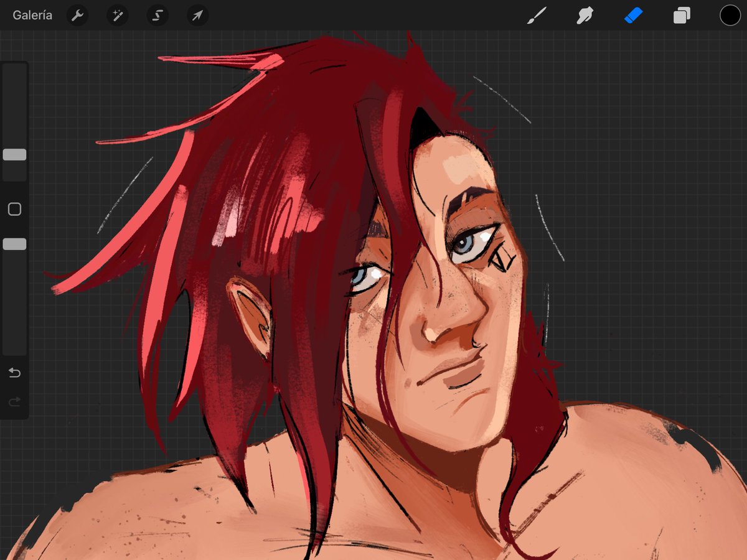Open the Actions wrench menu

77,16
